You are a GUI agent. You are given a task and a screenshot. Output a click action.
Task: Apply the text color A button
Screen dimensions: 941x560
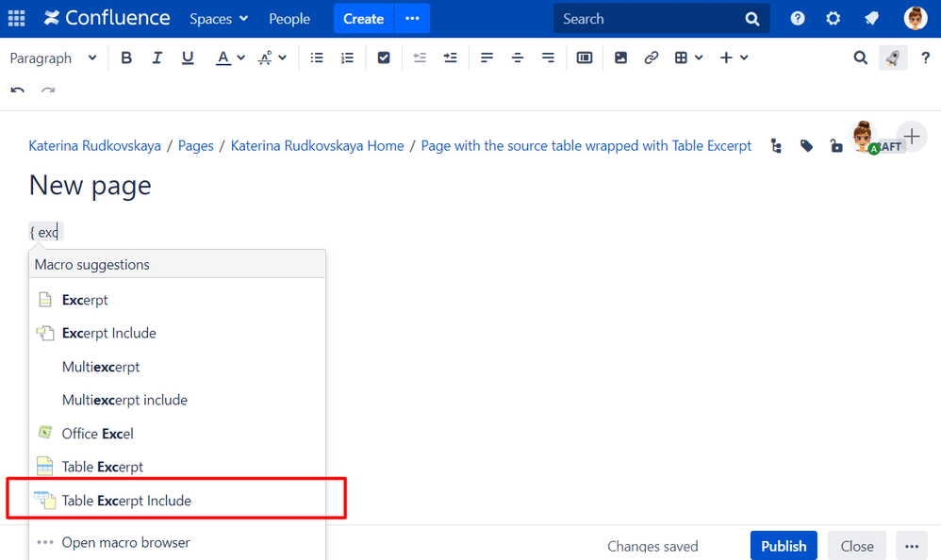tap(223, 58)
